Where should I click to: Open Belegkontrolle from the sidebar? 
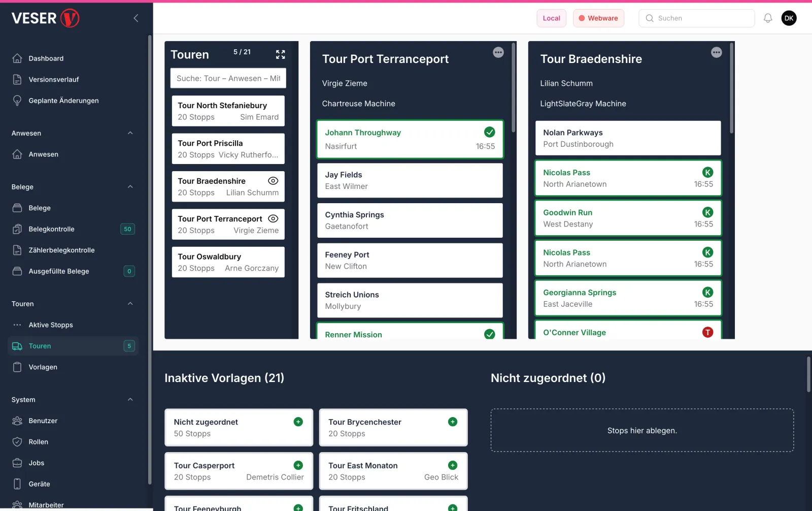coord(51,229)
